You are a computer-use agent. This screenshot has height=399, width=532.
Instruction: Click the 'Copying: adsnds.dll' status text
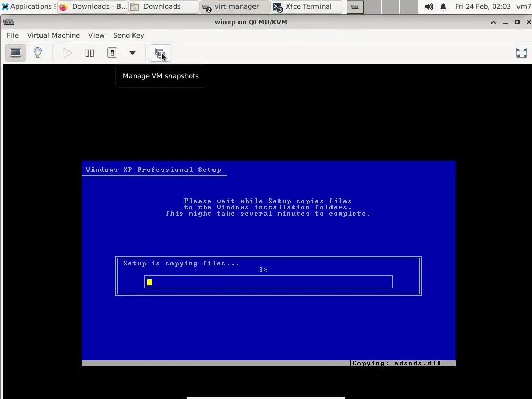point(396,363)
